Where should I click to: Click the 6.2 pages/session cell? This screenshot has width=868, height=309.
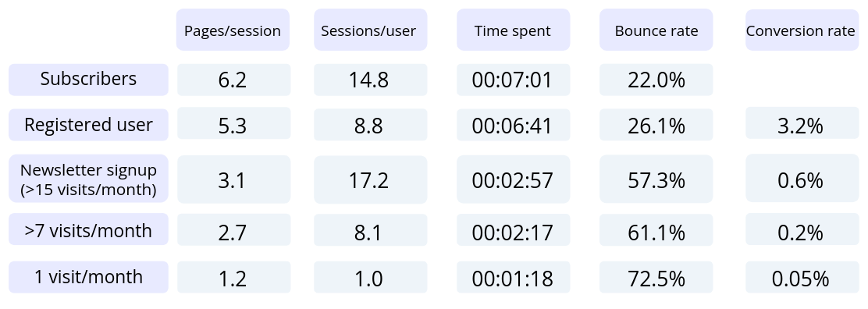[233, 80]
